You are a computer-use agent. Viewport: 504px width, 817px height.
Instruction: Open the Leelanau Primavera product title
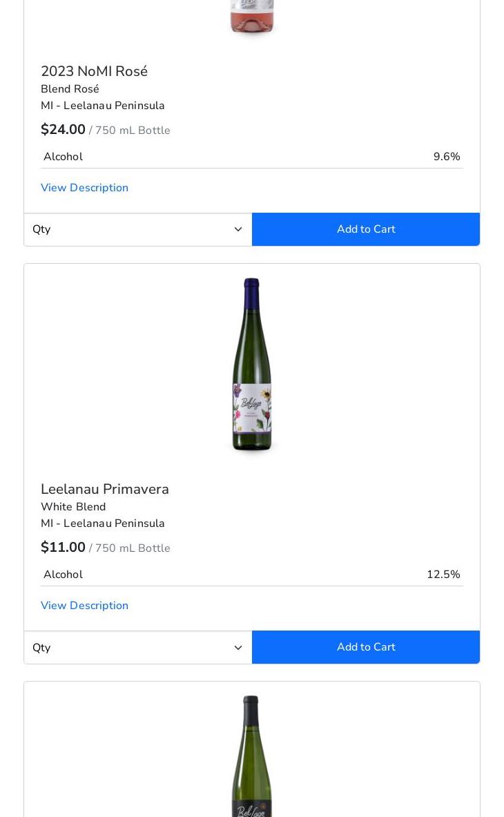(x=105, y=489)
